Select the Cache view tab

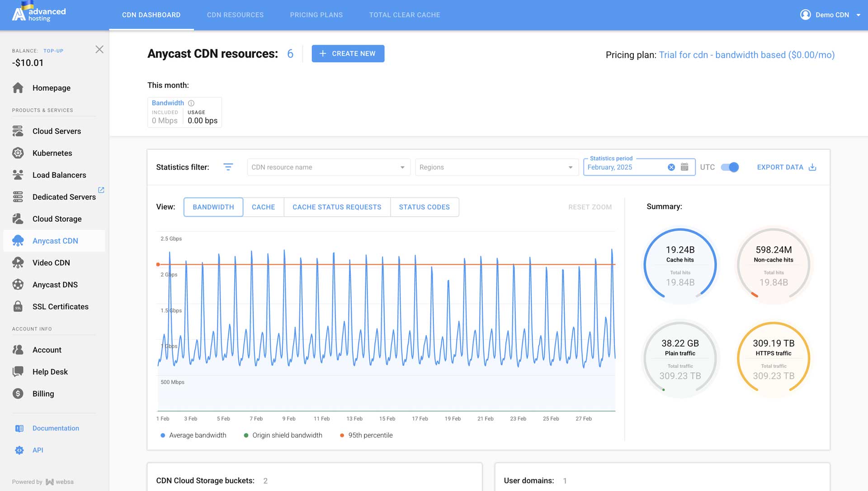[264, 207]
